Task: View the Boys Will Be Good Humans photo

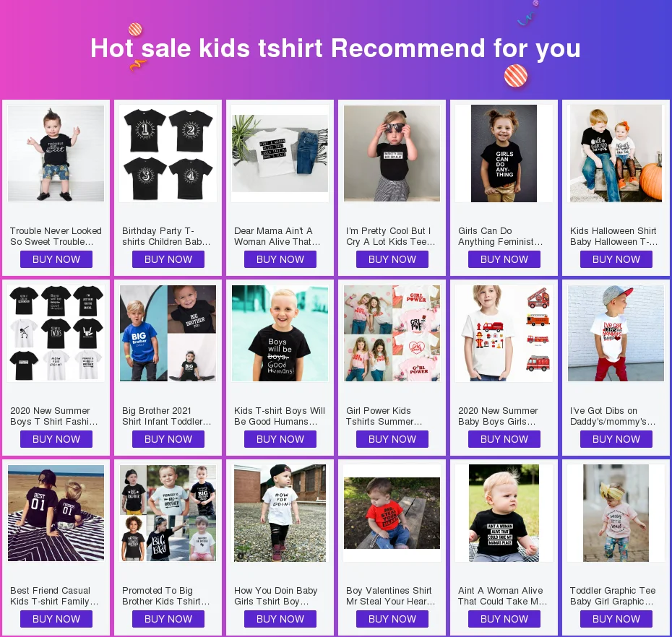Action: pos(280,333)
